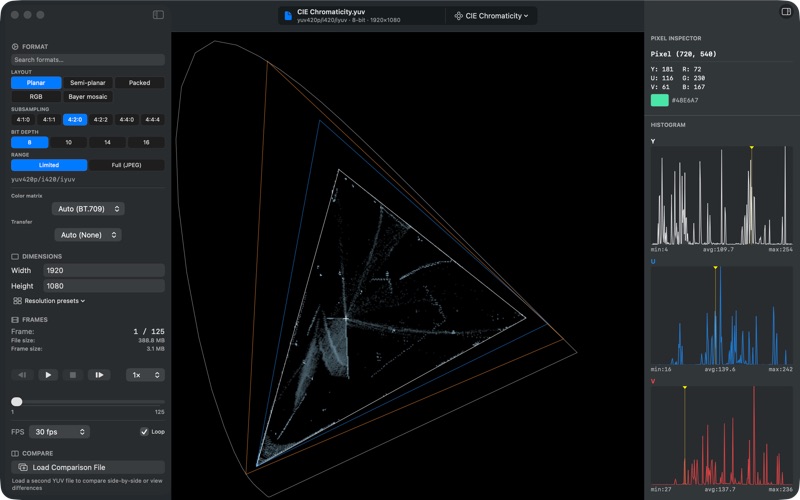
Task: Click the CIE Chromaticity.yuv file title
Action: [331, 12]
